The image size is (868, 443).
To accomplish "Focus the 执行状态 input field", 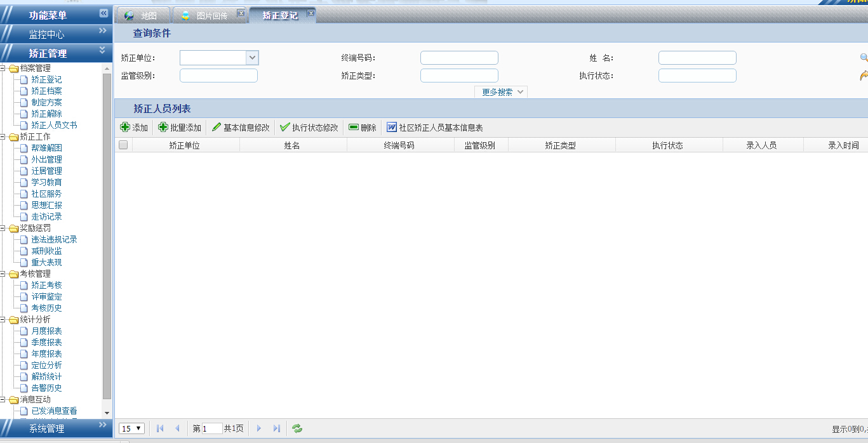I will coord(697,76).
